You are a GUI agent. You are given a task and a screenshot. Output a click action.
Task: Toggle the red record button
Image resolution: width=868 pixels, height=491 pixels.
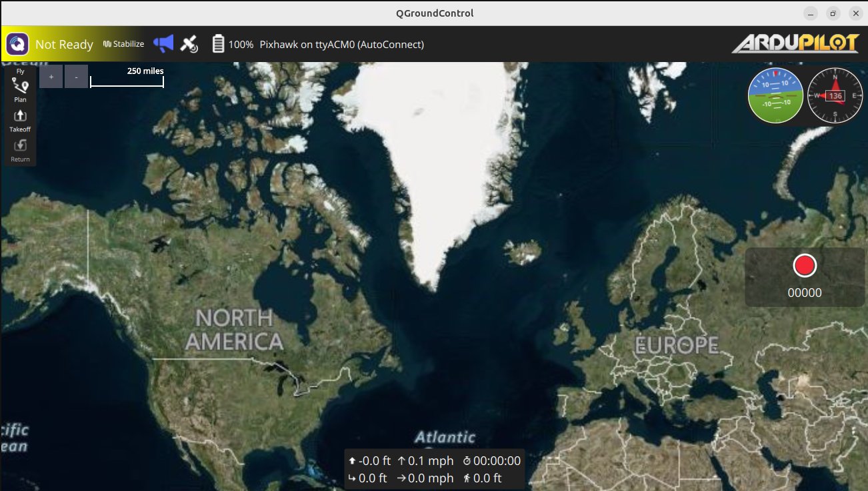(805, 266)
